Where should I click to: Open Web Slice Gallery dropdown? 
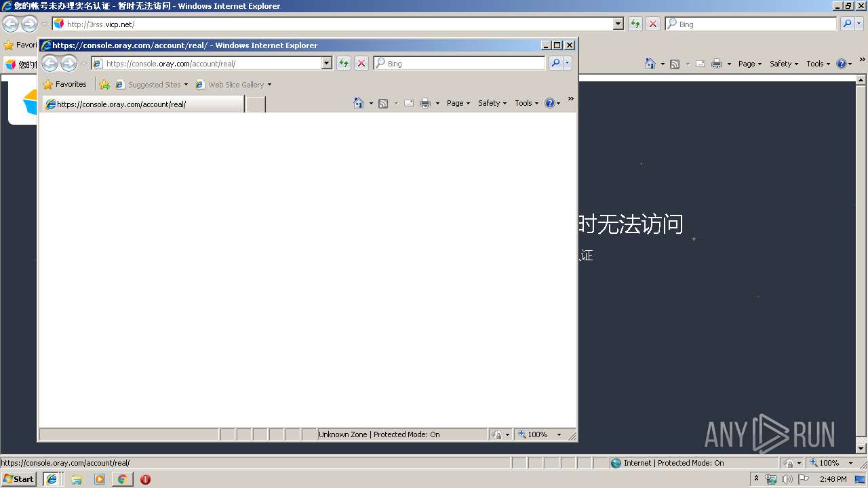pos(233,85)
